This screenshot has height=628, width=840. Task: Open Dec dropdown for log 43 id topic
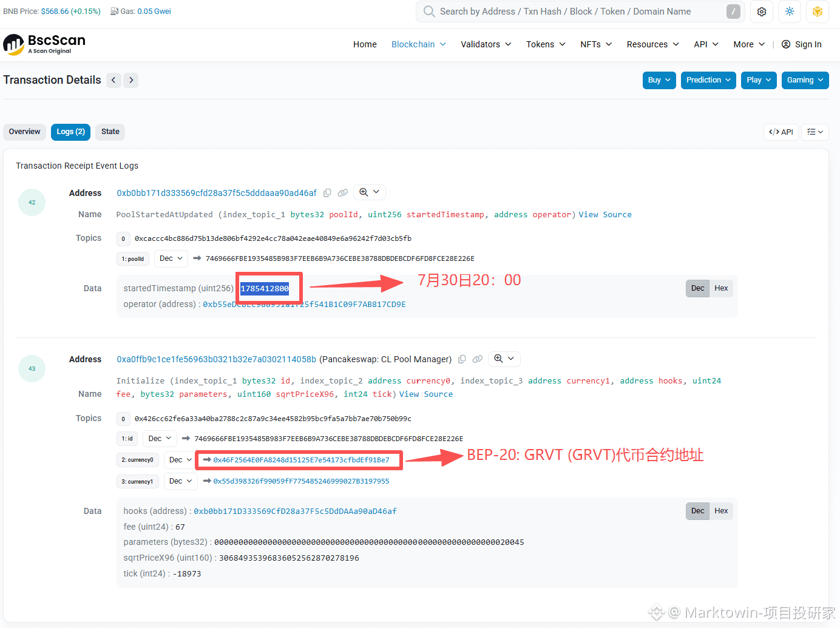[160, 439]
